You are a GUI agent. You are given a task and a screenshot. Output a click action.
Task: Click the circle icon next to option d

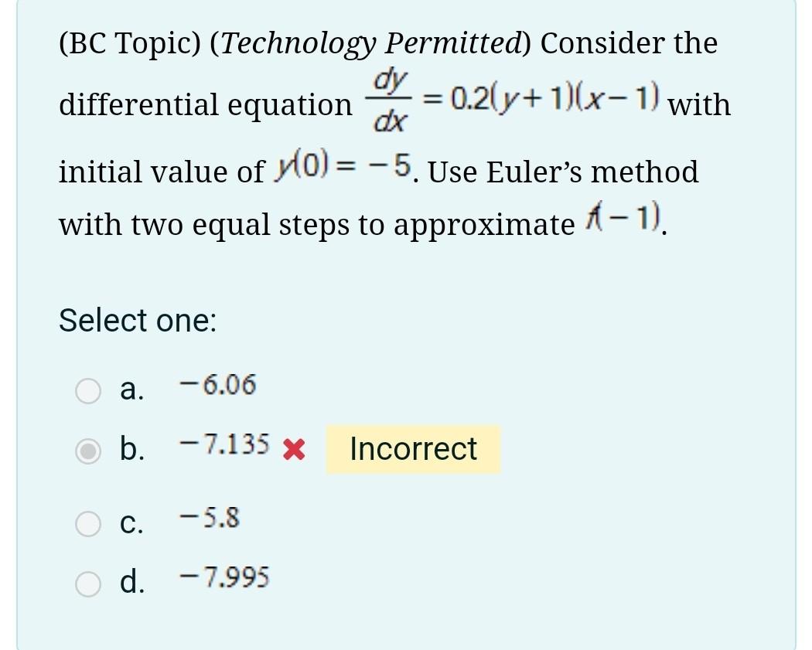[88, 584]
